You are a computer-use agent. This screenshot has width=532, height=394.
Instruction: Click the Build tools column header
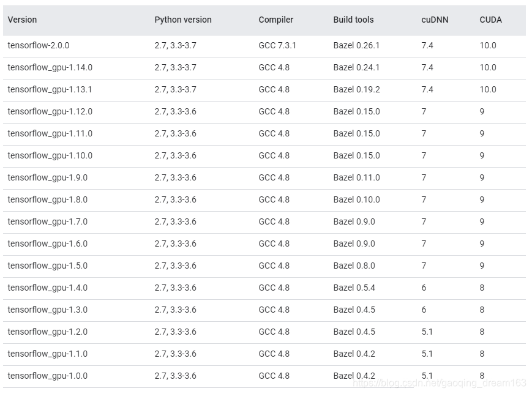[x=353, y=20]
